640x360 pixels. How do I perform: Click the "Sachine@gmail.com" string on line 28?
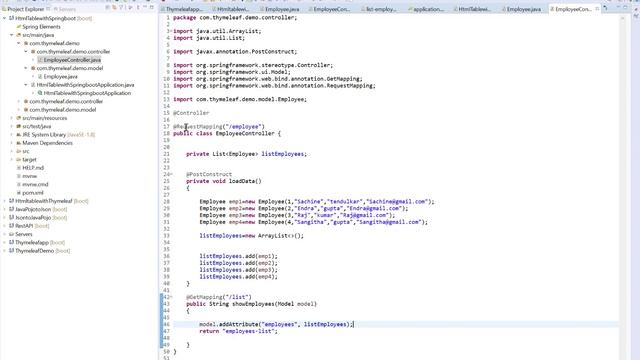(397, 202)
